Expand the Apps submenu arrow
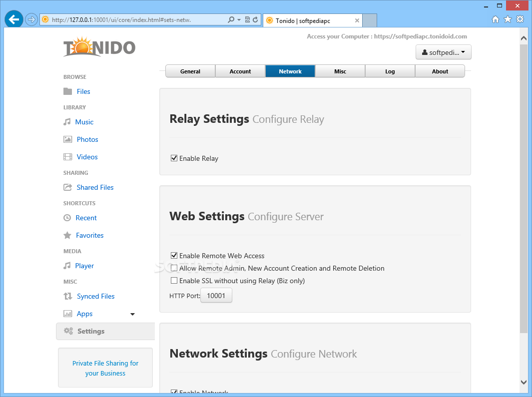This screenshot has height=397, width=532. tap(132, 314)
